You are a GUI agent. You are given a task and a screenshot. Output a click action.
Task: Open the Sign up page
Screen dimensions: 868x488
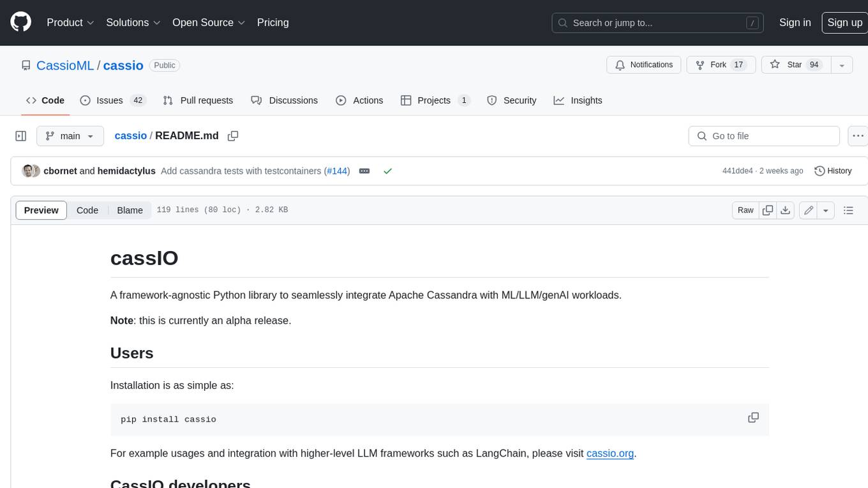tap(844, 22)
